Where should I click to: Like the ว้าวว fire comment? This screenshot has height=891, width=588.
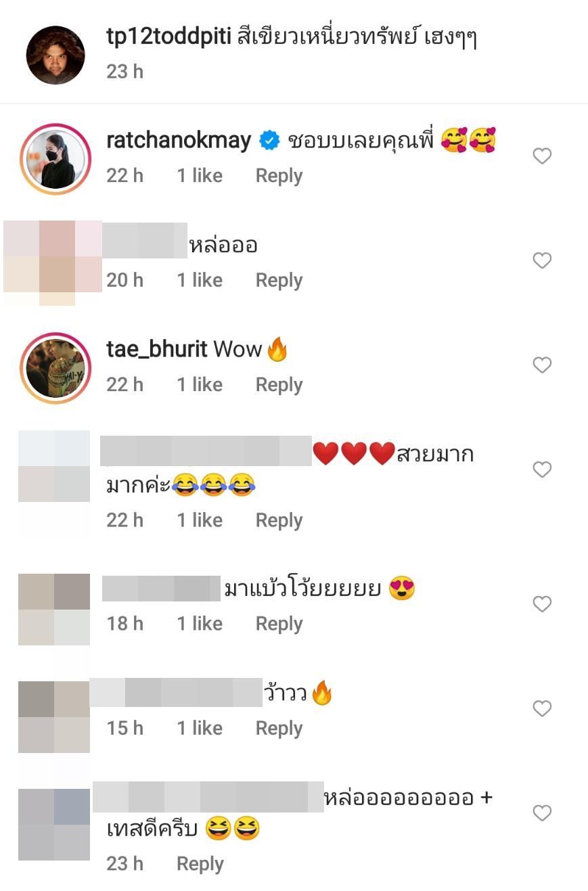click(542, 708)
